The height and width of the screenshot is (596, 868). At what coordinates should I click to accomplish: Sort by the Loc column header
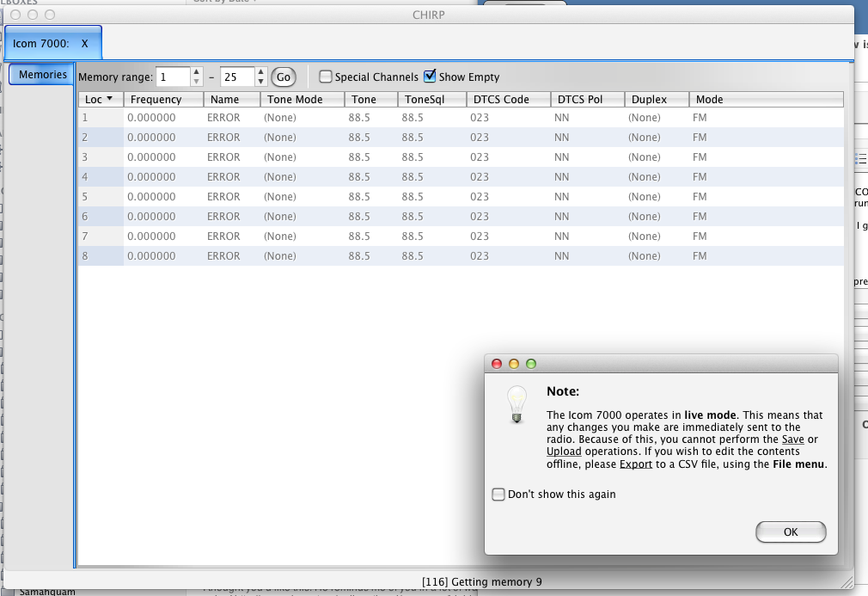pos(101,99)
